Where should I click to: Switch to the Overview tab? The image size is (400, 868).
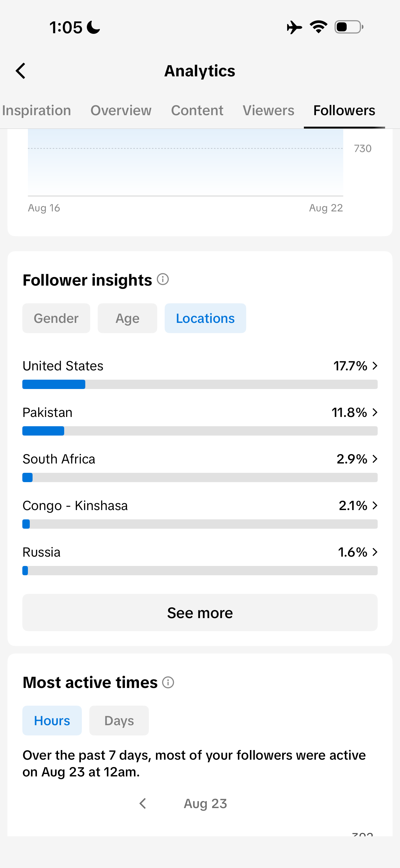[121, 111]
